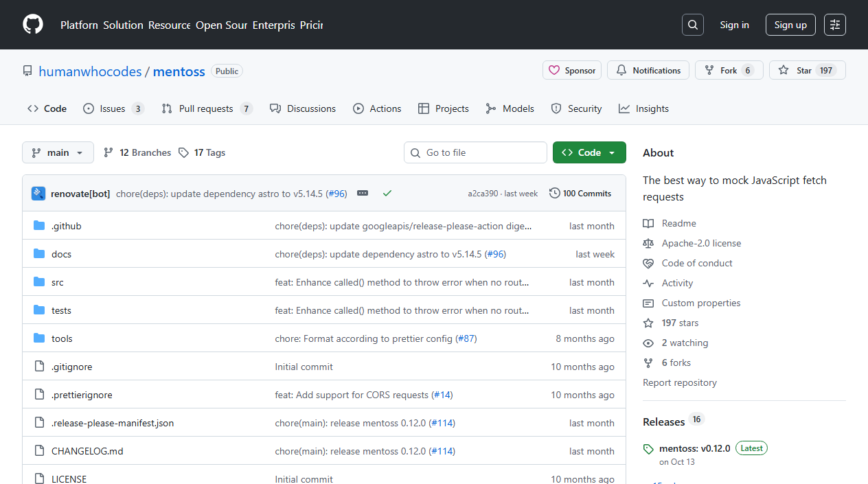Open the Solutions header menu
The height and width of the screenshot is (484, 868).
124,25
